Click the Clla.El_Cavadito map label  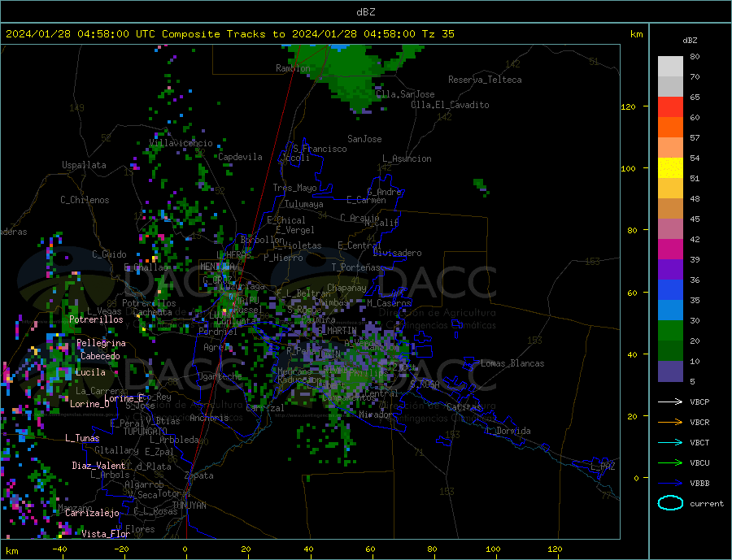(x=450, y=105)
